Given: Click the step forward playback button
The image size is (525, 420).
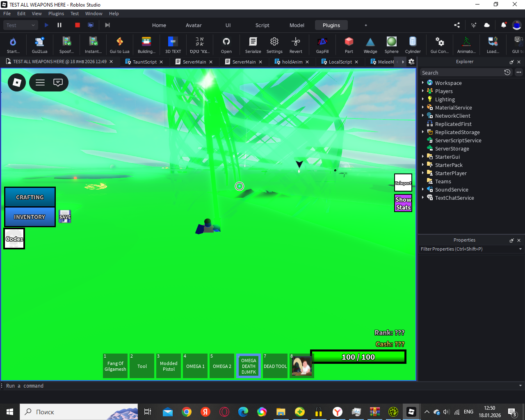Looking at the screenshot, I should tap(107, 25).
